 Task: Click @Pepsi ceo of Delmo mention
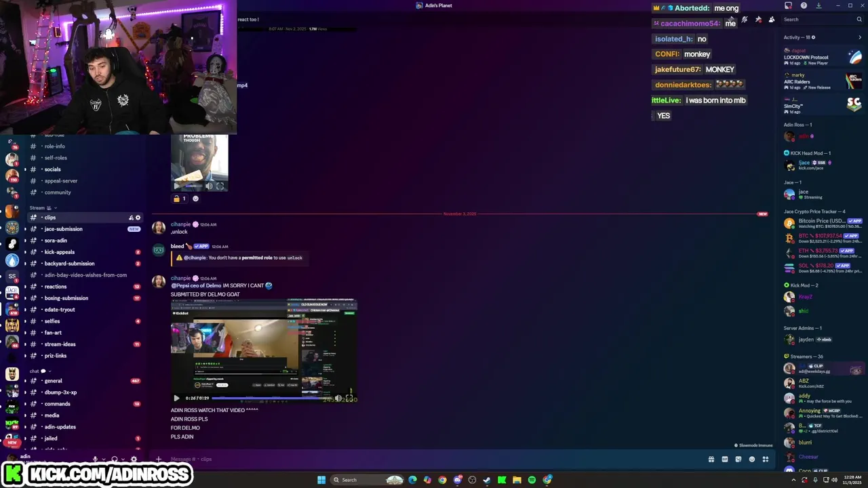tap(196, 285)
